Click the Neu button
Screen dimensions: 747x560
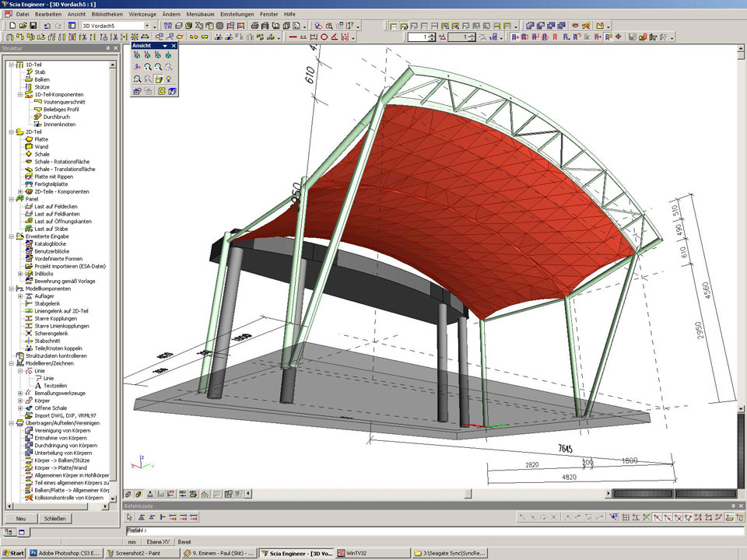click(21, 518)
